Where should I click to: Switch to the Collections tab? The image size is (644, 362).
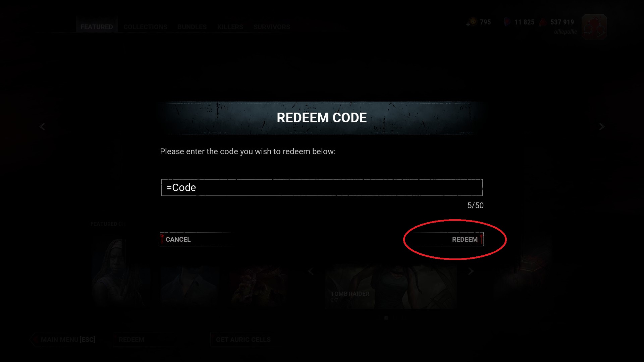[x=145, y=27]
